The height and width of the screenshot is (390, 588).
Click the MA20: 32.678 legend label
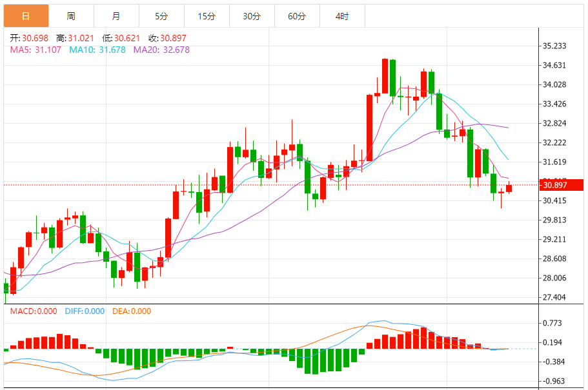click(161, 50)
